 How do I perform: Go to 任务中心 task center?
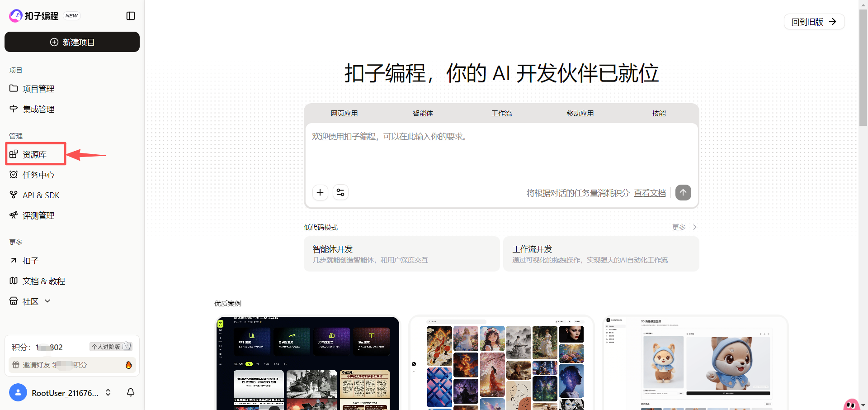pyautogui.click(x=38, y=175)
